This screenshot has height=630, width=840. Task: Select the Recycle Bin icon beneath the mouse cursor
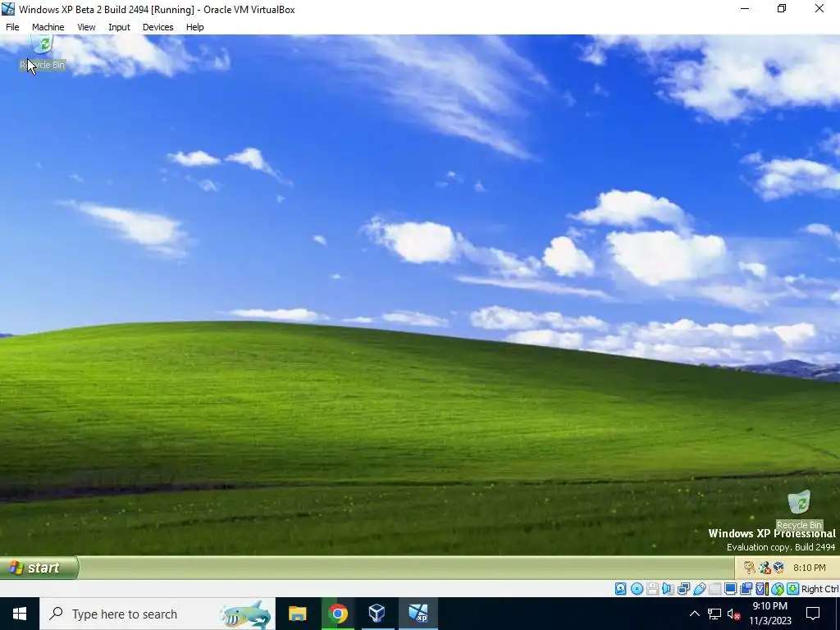coord(43,52)
